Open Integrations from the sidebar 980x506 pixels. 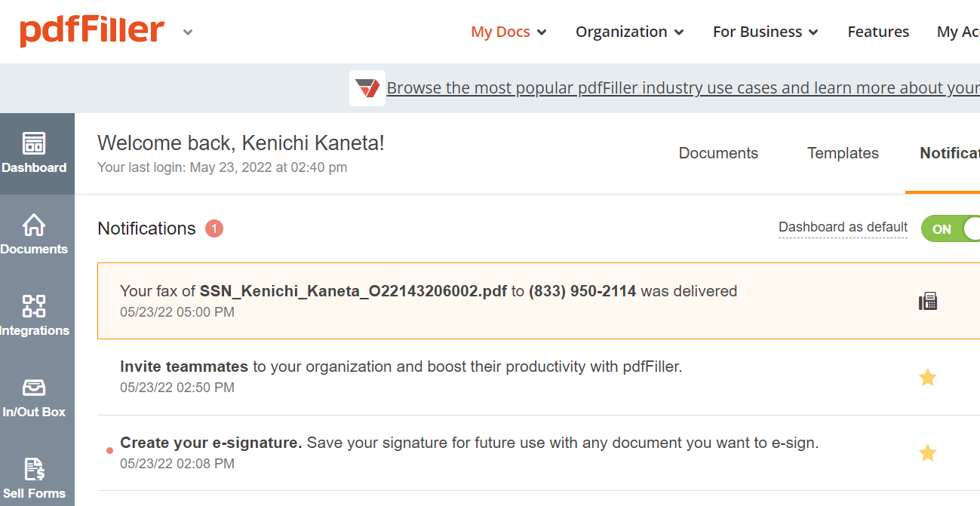click(35, 316)
